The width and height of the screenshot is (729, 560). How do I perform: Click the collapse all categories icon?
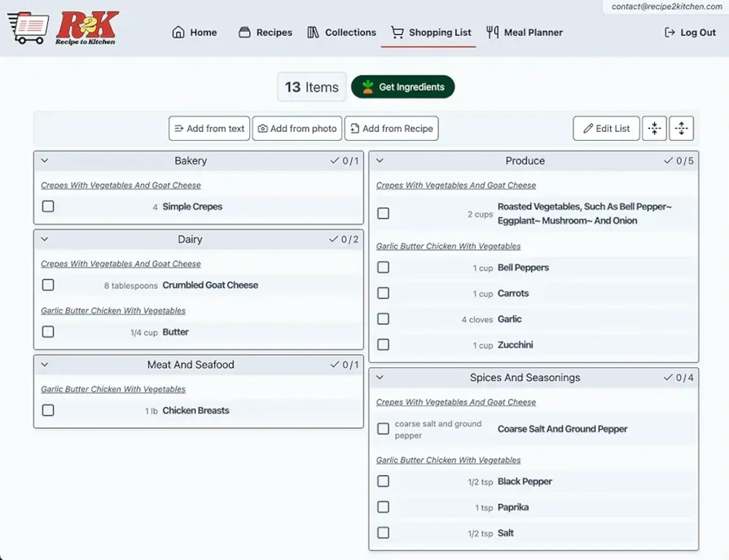click(x=654, y=129)
